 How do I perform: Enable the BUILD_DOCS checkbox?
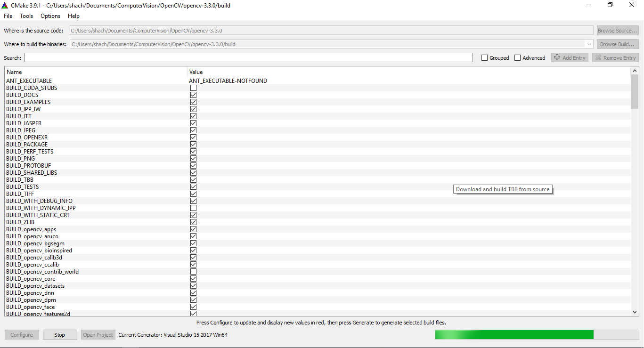pyautogui.click(x=193, y=95)
